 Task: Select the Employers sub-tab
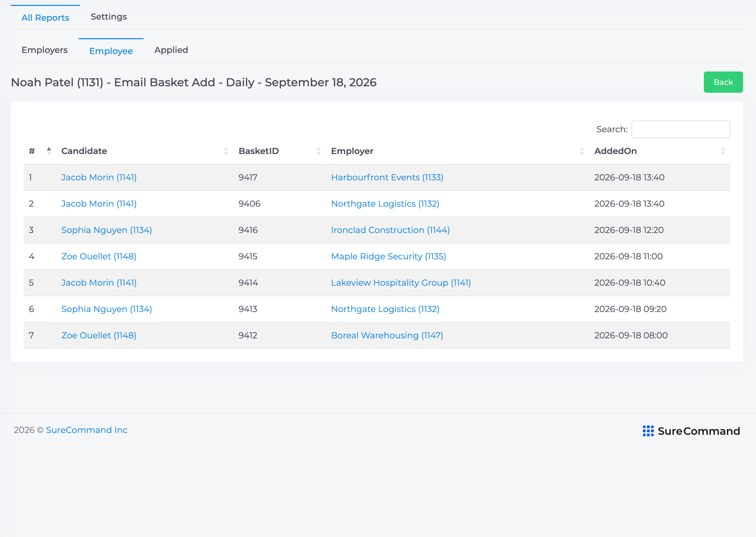coord(45,50)
